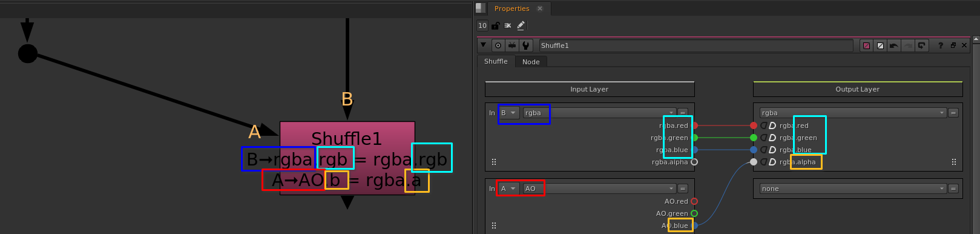Undo the last change to Shuffle1
This screenshot has width=980, height=234.
(x=894, y=45)
